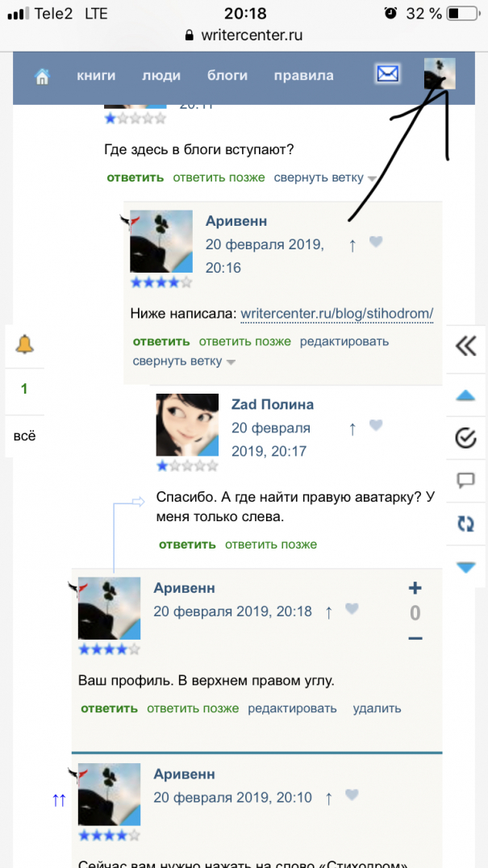
Task: Open the "блоги" menu item
Action: (227, 76)
